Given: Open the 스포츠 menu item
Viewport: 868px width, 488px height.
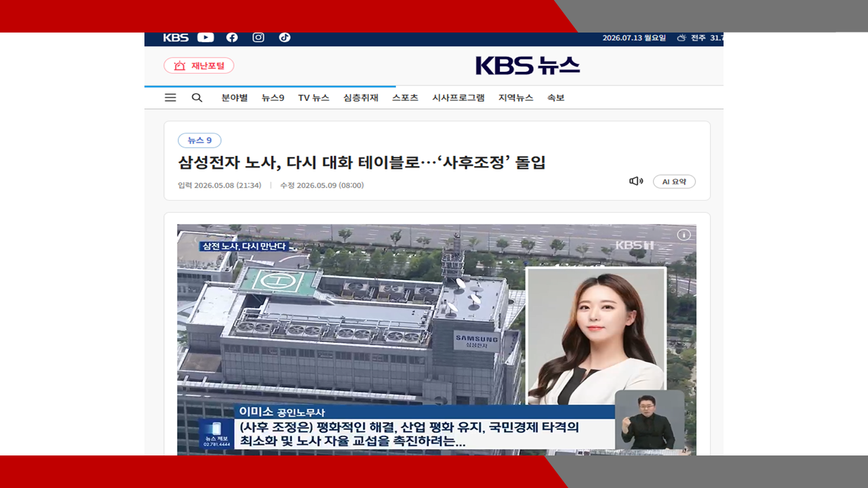Looking at the screenshot, I should pos(406,98).
